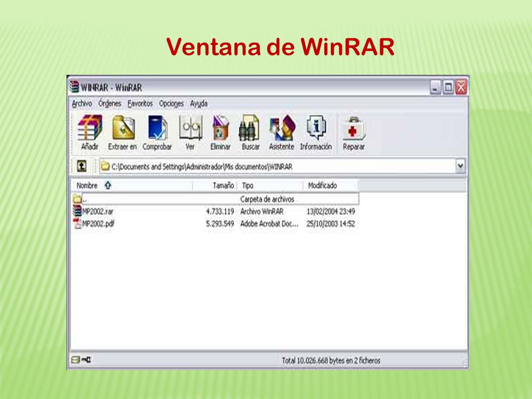
Task: Open the Ayuda menu
Action: pos(199,104)
